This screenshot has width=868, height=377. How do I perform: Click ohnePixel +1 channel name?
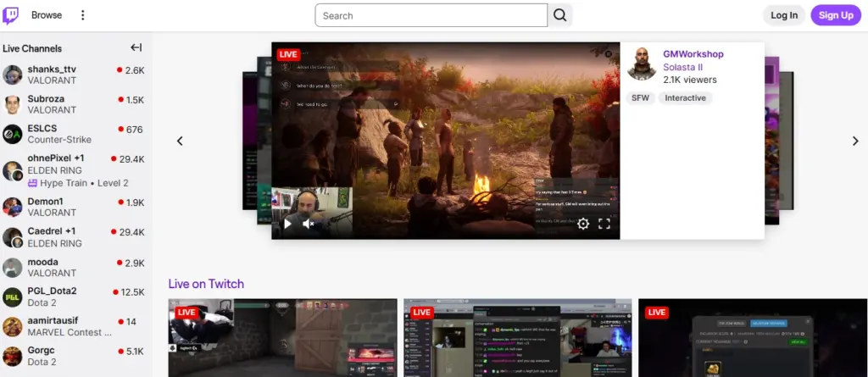click(56, 158)
